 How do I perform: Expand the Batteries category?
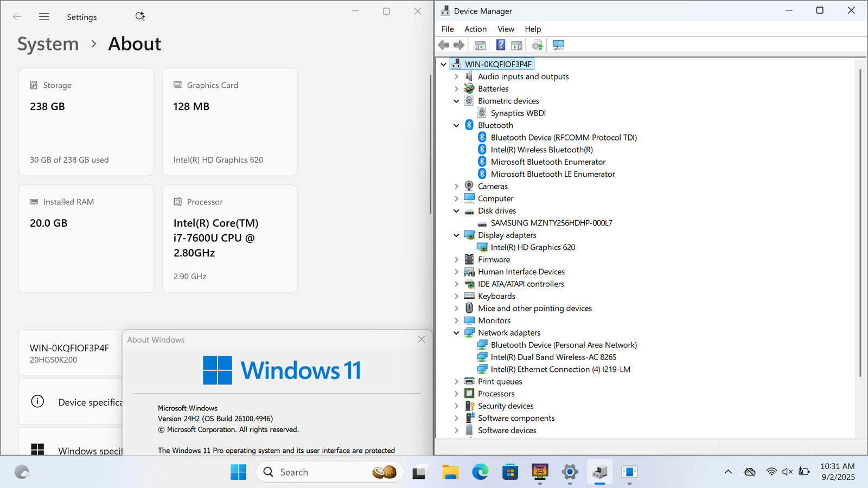point(456,89)
